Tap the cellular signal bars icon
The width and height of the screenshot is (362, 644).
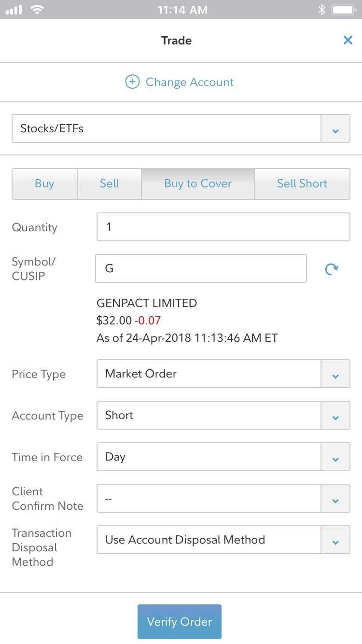pos(14,10)
